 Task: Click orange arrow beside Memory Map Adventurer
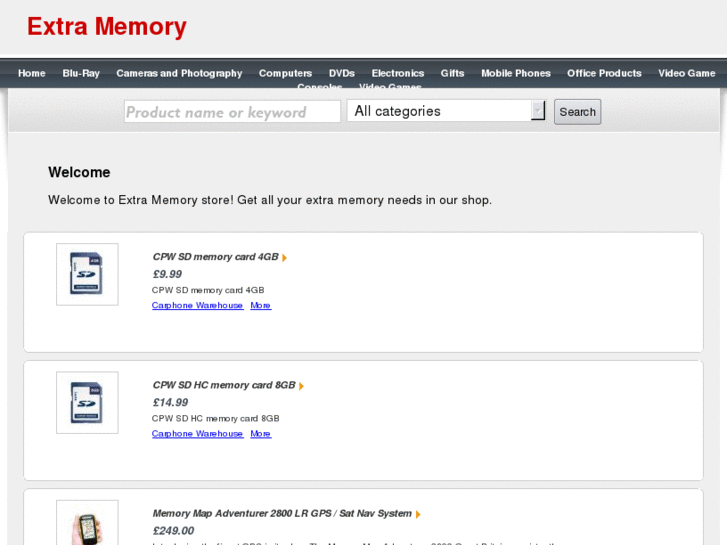pos(418,514)
